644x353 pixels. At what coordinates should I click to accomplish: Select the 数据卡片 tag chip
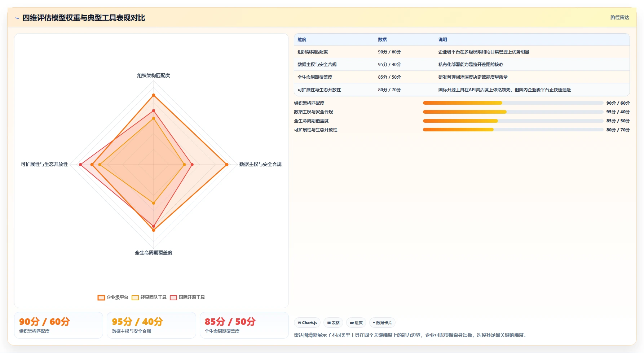click(x=382, y=323)
